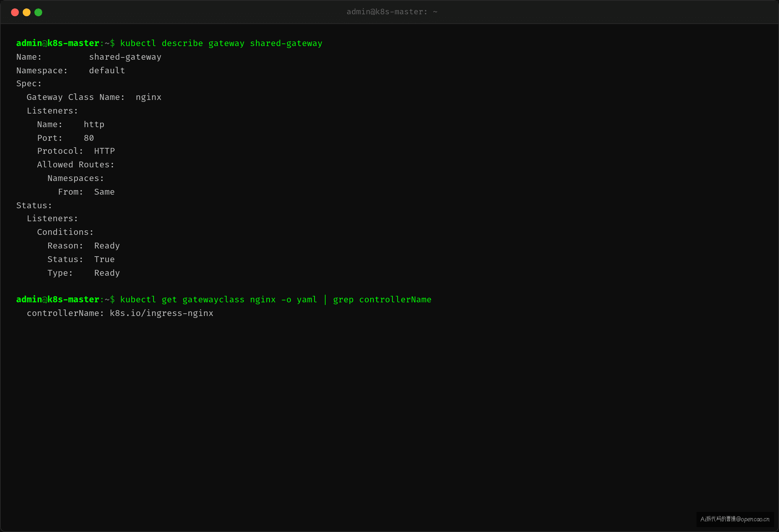
Task: Click the kubectl describe gateway command text
Action: coord(221,43)
